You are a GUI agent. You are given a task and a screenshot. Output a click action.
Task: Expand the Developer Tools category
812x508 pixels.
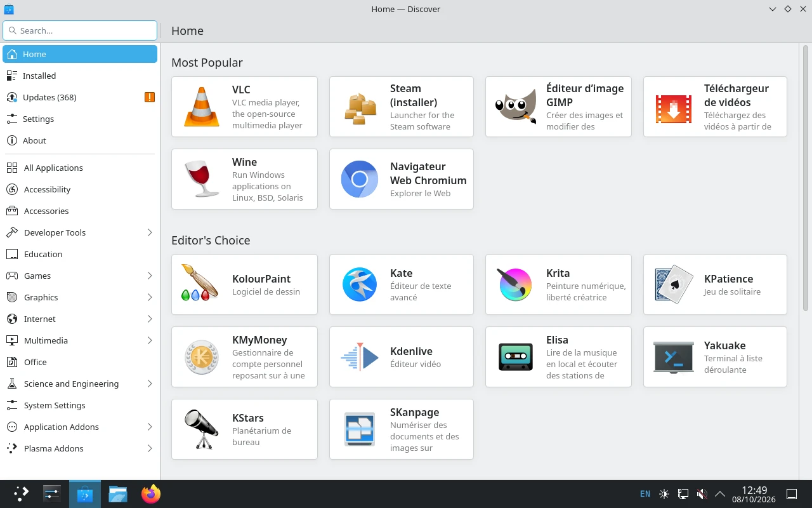point(150,232)
